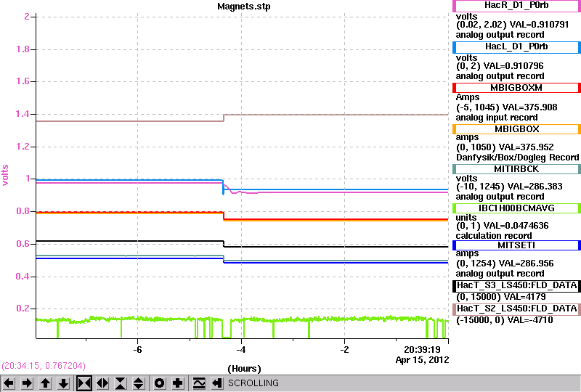Click the analog input record description
Image resolution: width=581 pixels, height=392 pixels.
(497, 118)
